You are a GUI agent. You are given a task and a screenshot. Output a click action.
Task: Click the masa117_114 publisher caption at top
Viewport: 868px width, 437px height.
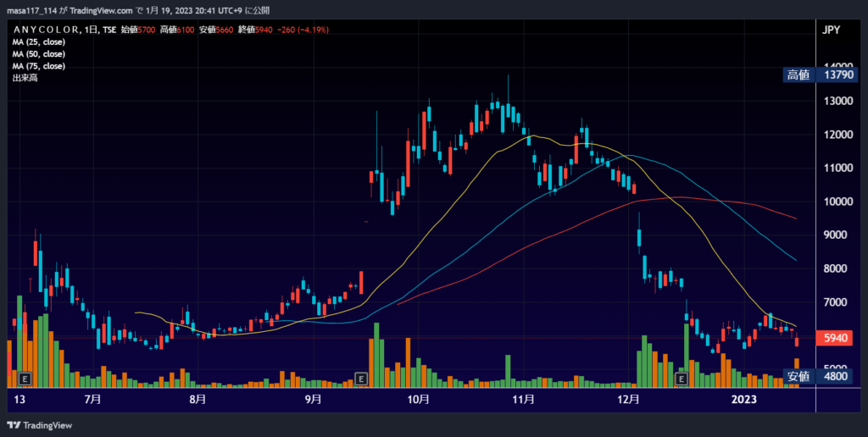point(138,10)
